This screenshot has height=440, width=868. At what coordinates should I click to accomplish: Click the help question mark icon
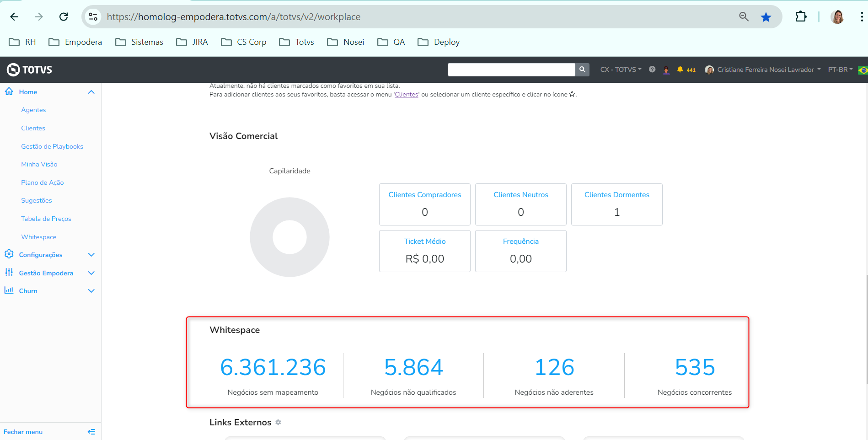tap(652, 70)
